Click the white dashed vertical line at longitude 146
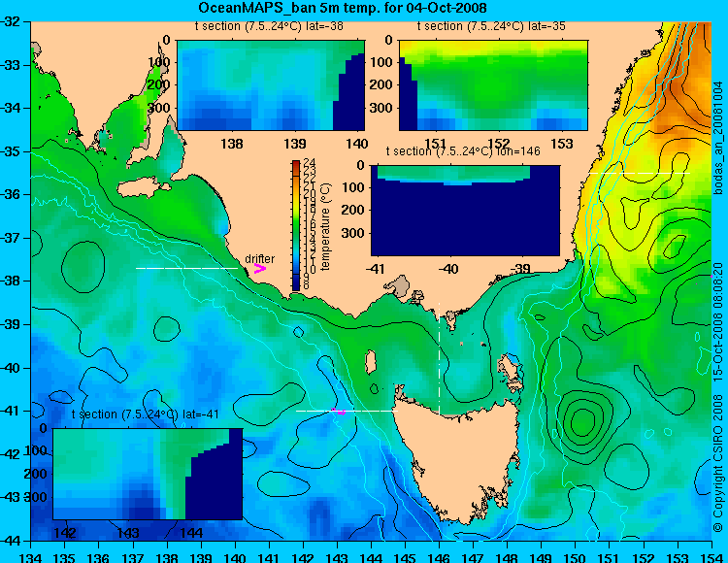Viewport: 728px width, 563px height. pos(439,358)
